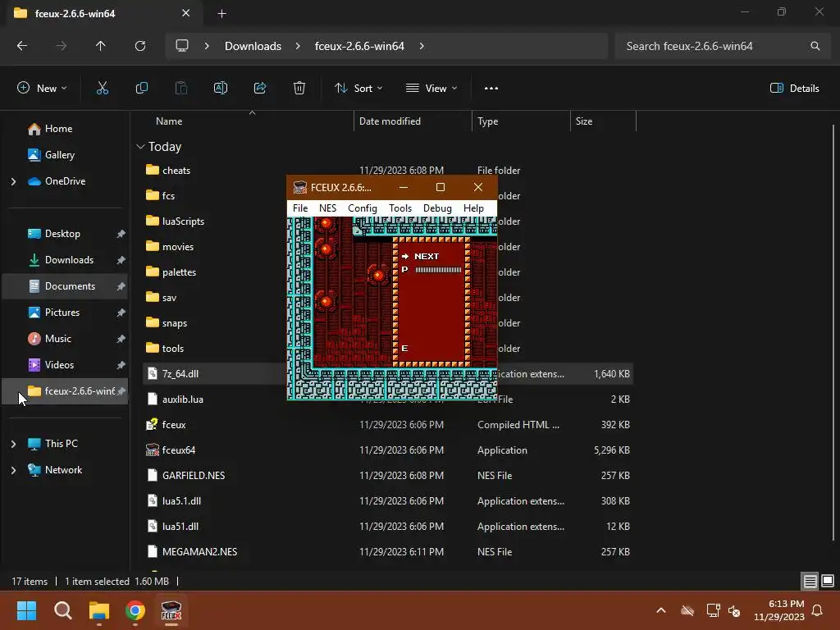Expand This PC tree node
The width and height of the screenshot is (840, 630).
pos(13,444)
